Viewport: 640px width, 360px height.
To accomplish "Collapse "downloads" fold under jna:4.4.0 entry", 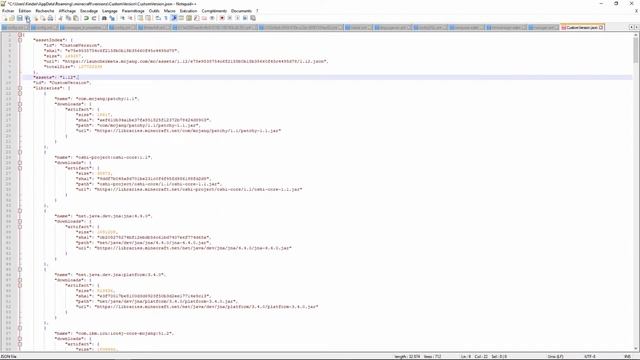I will coord(20,221).
